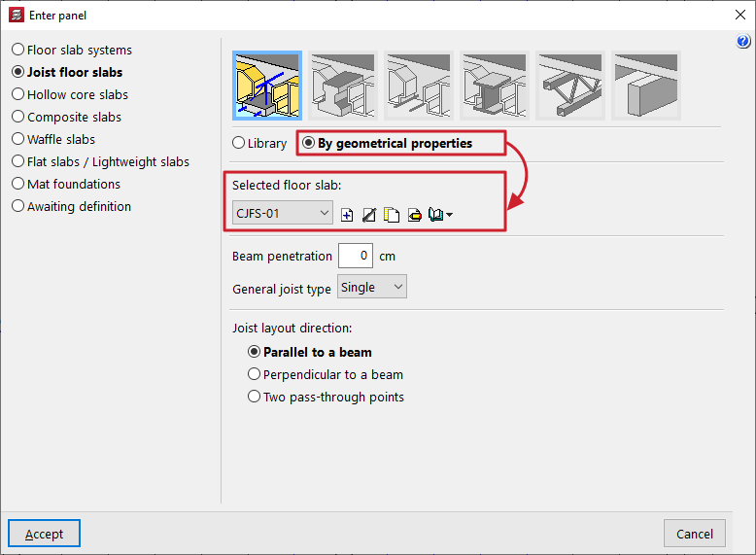This screenshot has height=555, width=756.
Task: Choose the steel I-beam joist slab thumbnail
Action: (x=495, y=86)
